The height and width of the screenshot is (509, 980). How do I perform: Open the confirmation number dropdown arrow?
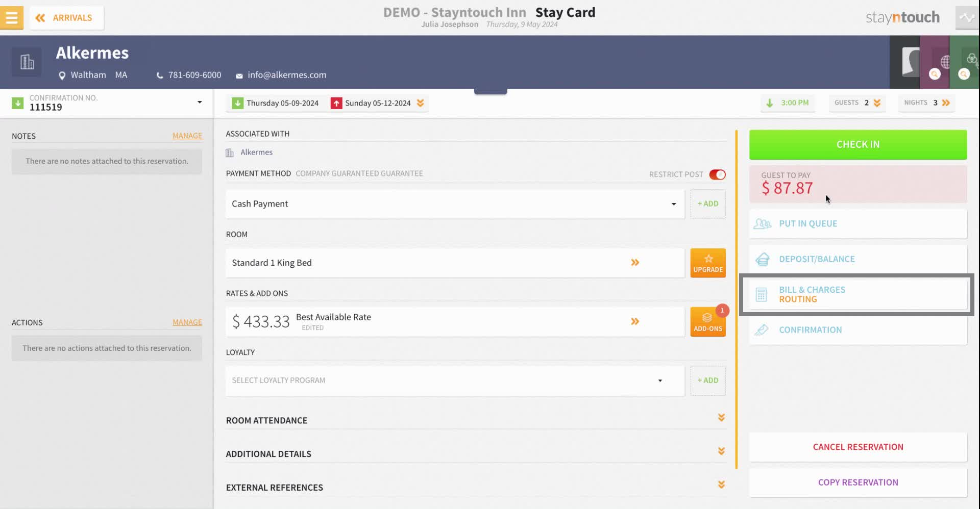pos(200,103)
